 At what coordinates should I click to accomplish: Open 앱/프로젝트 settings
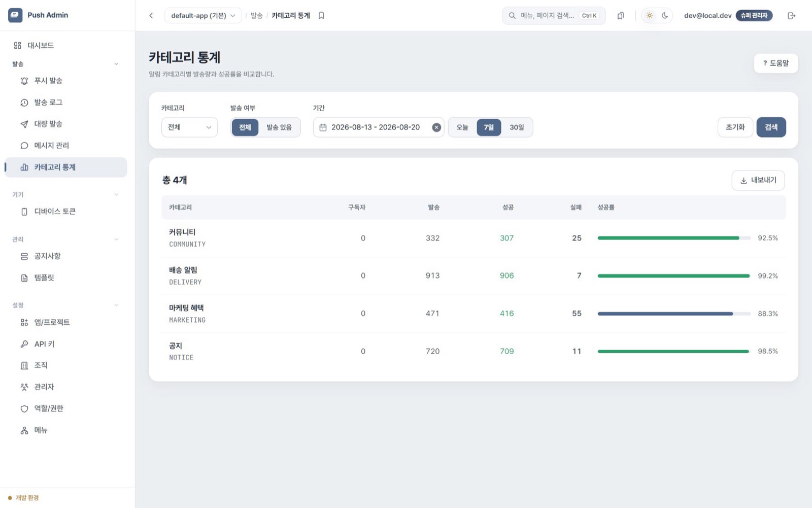point(66,322)
